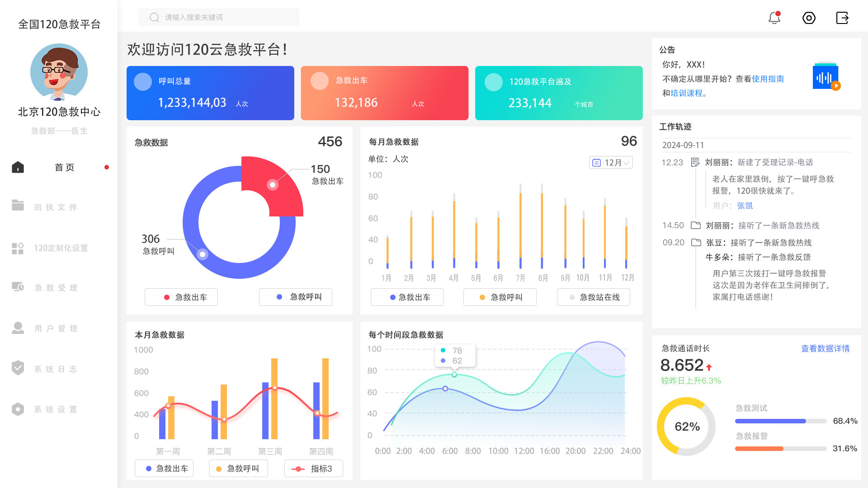Screen dimensions: 868x488
Task: Click the logout icon at top right
Action: click(x=842, y=18)
